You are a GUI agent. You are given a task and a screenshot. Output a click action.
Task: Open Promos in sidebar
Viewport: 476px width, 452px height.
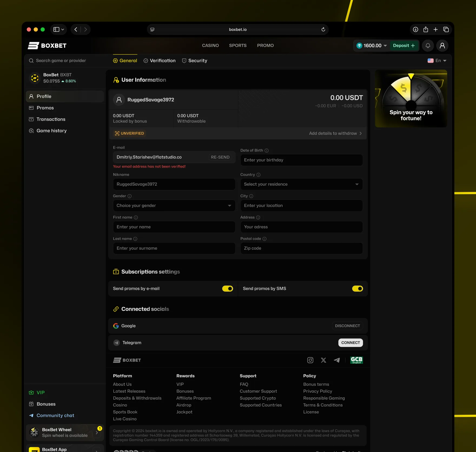[65, 108]
